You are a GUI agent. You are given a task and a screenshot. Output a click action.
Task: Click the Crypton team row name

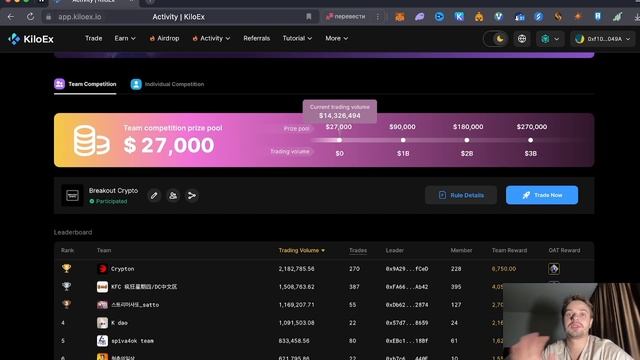tap(122, 269)
